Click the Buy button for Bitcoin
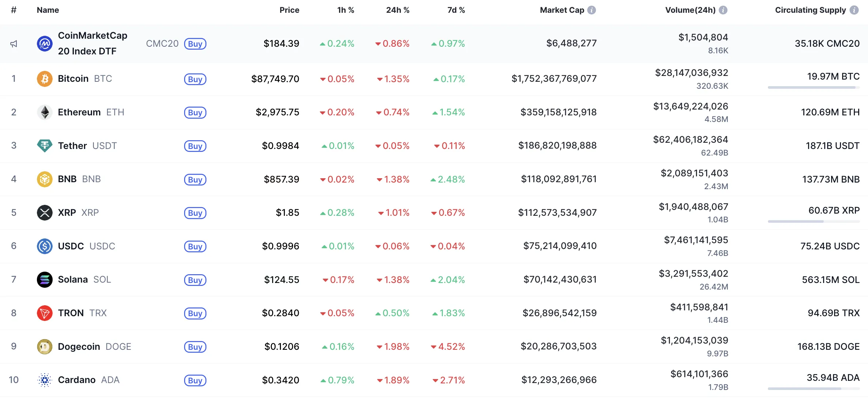868x398 pixels. point(195,79)
